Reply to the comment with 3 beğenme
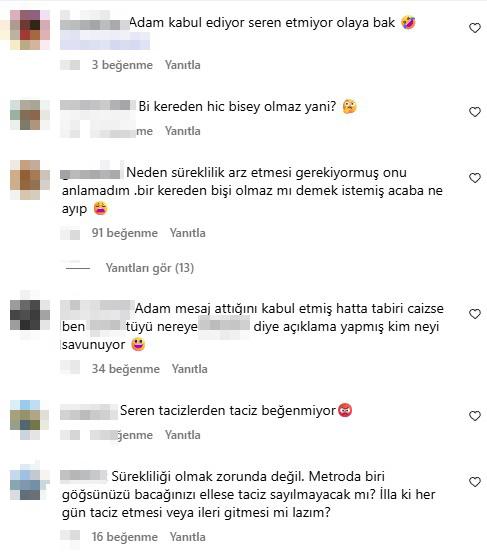The height and width of the screenshot is (558, 487). tap(182, 65)
